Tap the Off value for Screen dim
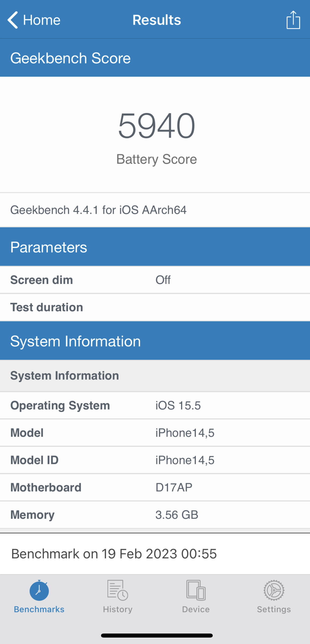The width and height of the screenshot is (310, 644). [x=163, y=280]
